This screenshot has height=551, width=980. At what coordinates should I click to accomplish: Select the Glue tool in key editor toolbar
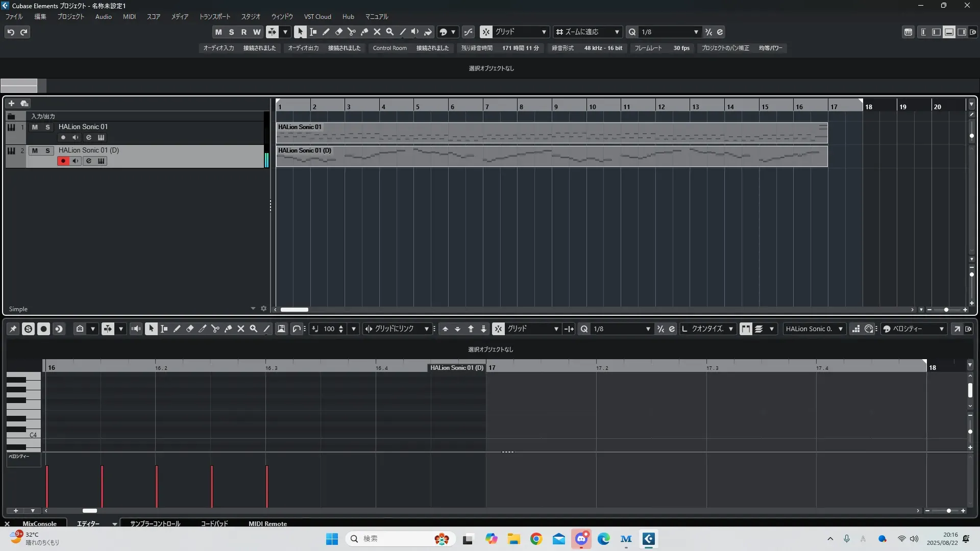[228, 329]
